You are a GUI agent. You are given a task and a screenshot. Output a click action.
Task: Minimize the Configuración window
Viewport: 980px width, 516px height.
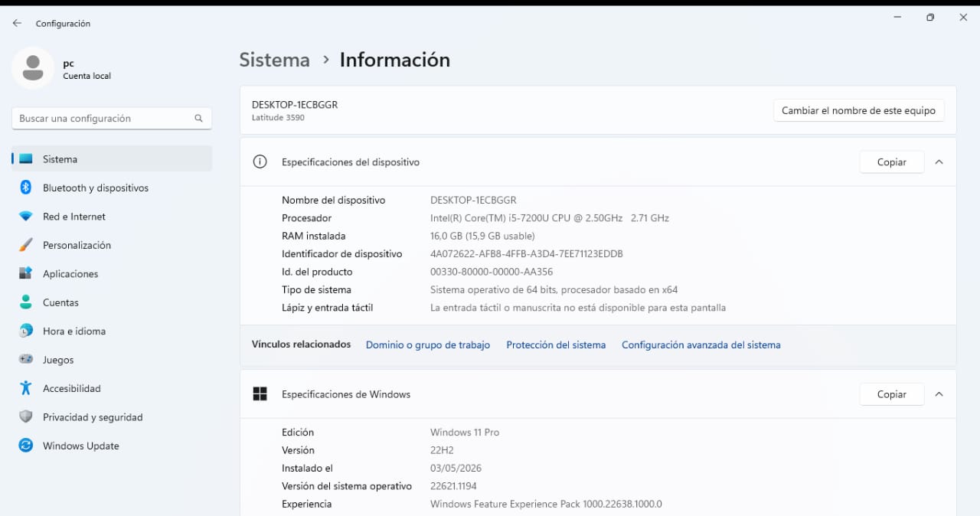(x=897, y=17)
